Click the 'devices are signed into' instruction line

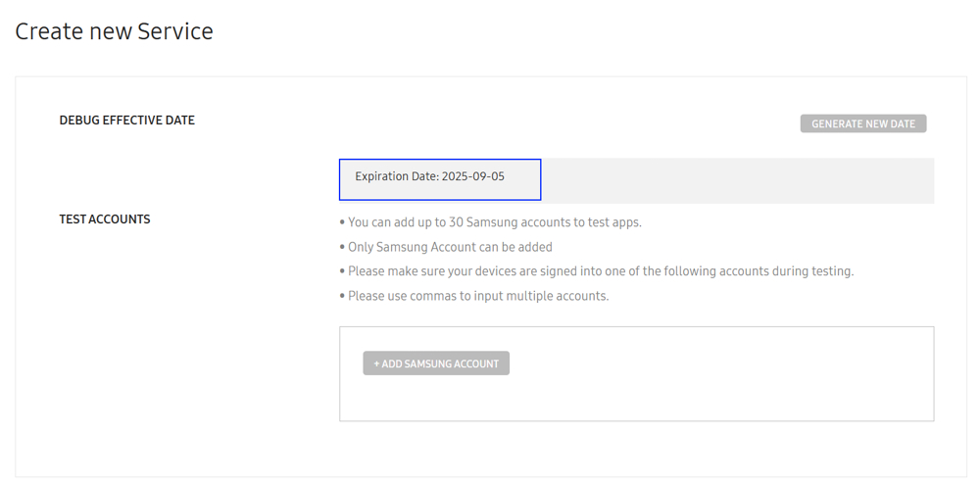tap(601, 271)
